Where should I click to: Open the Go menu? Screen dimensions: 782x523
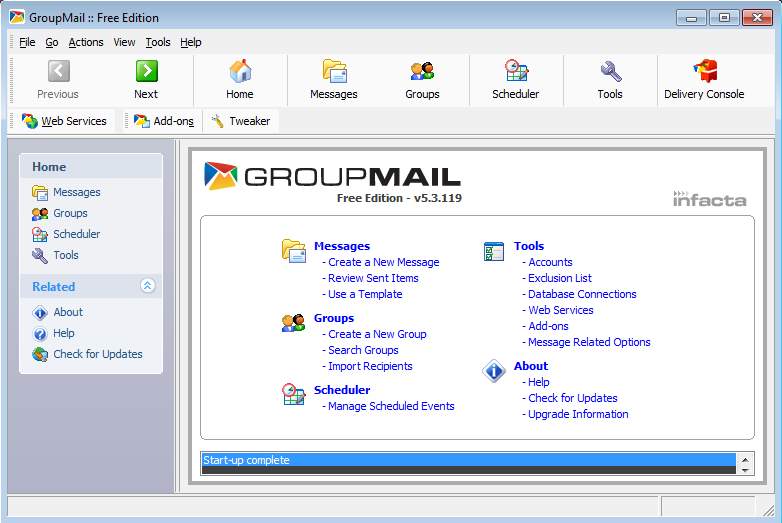(x=52, y=42)
